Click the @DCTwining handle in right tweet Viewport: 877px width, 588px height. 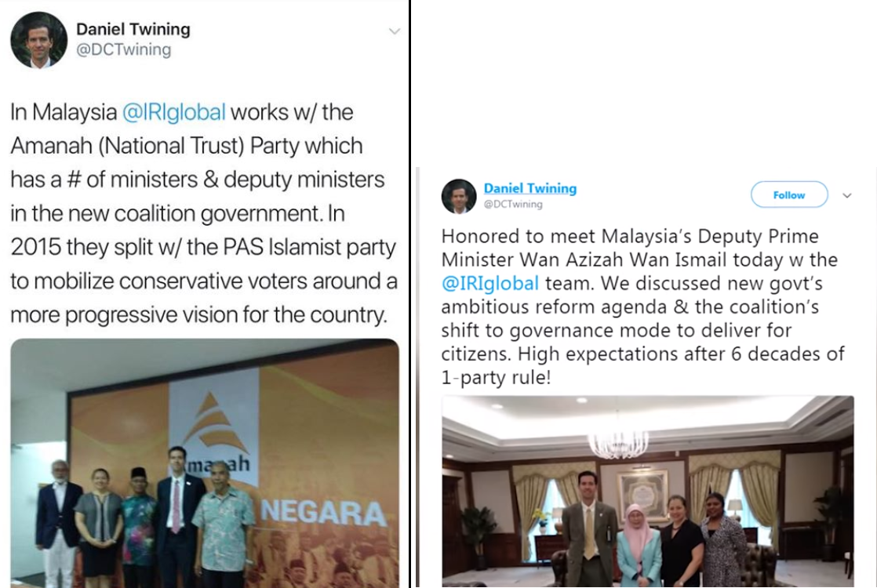[513, 205]
